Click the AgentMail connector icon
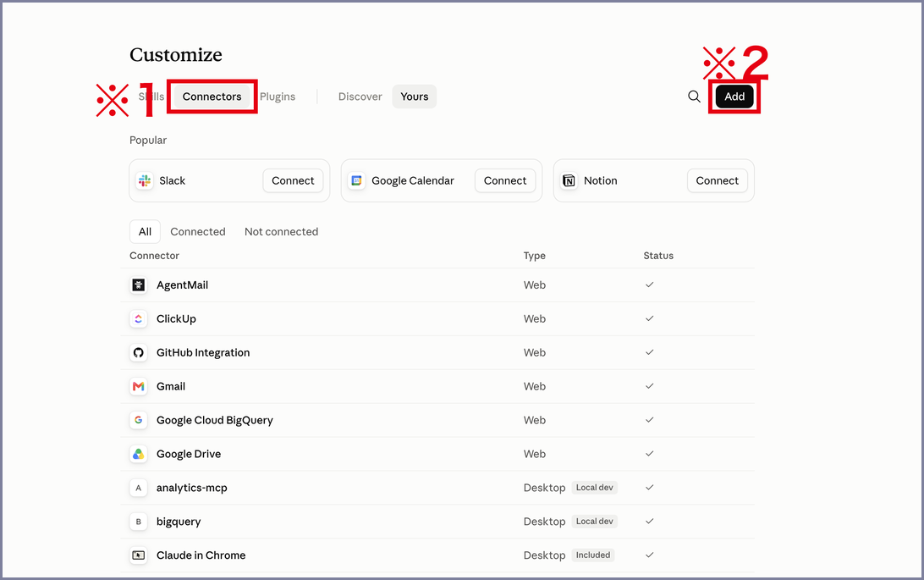Image resolution: width=924 pixels, height=580 pixels. click(x=139, y=285)
